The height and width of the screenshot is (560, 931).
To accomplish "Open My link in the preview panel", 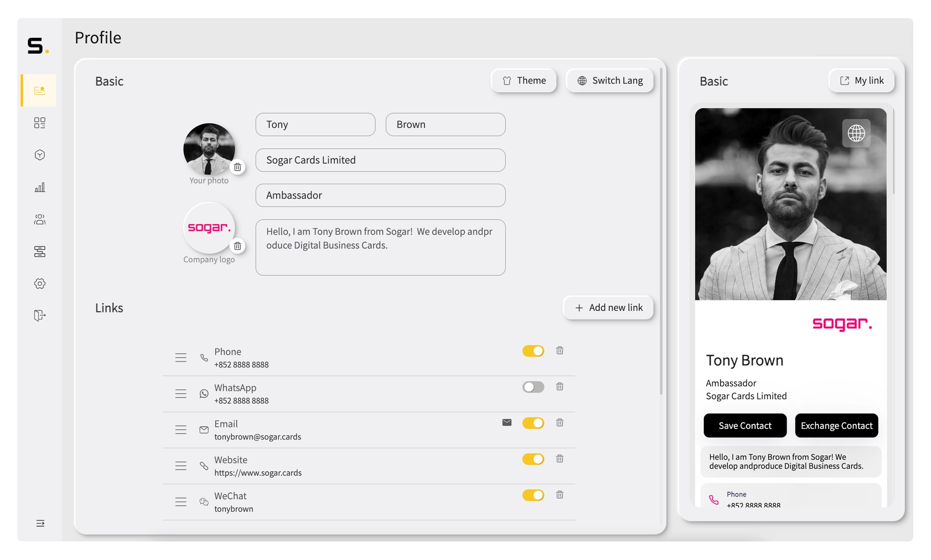I will tap(862, 80).
